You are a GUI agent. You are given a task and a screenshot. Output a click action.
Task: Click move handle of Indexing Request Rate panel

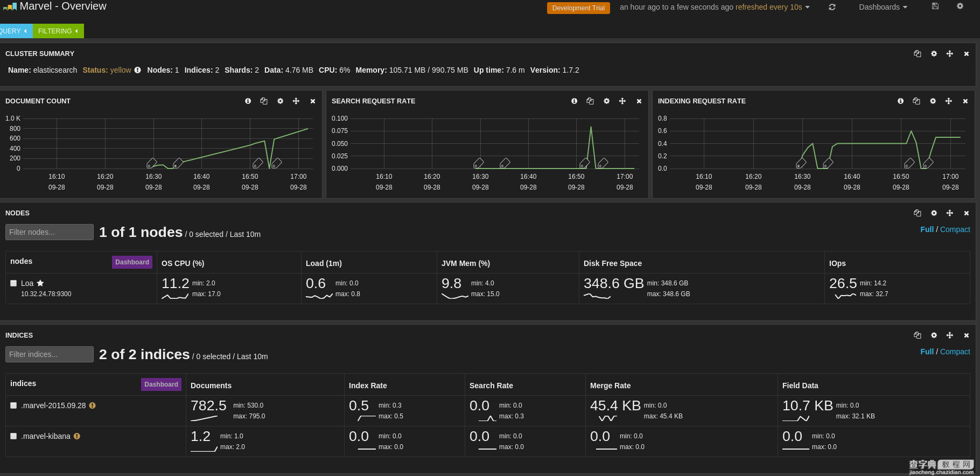click(949, 101)
